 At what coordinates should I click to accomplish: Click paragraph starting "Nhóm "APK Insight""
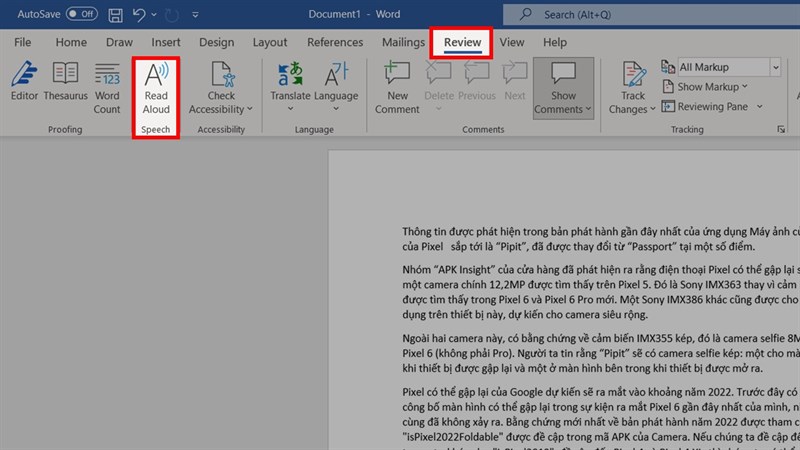(601, 292)
